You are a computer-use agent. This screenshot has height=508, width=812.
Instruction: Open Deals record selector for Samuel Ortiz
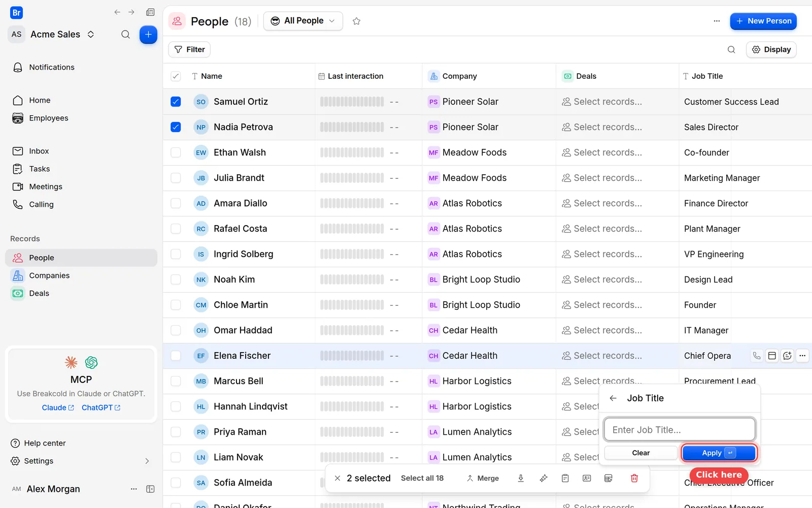602,102
